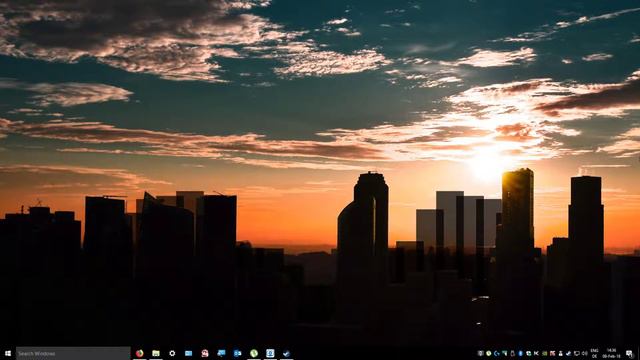The height and width of the screenshot is (360, 640).
Task: Click the volume speaker tray icon
Action: pyautogui.click(x=584, y=353)
